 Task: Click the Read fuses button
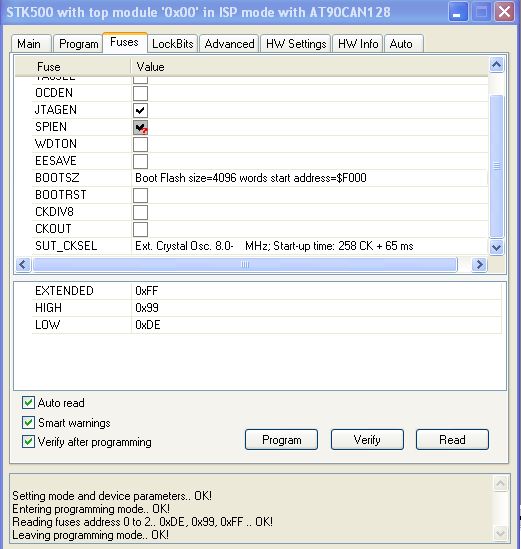pyautogui.click(x=452, y=440)
